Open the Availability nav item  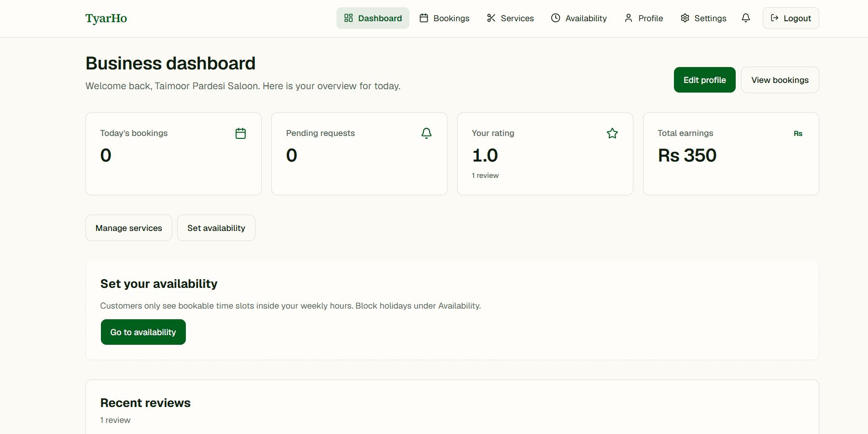pos(579,18)
